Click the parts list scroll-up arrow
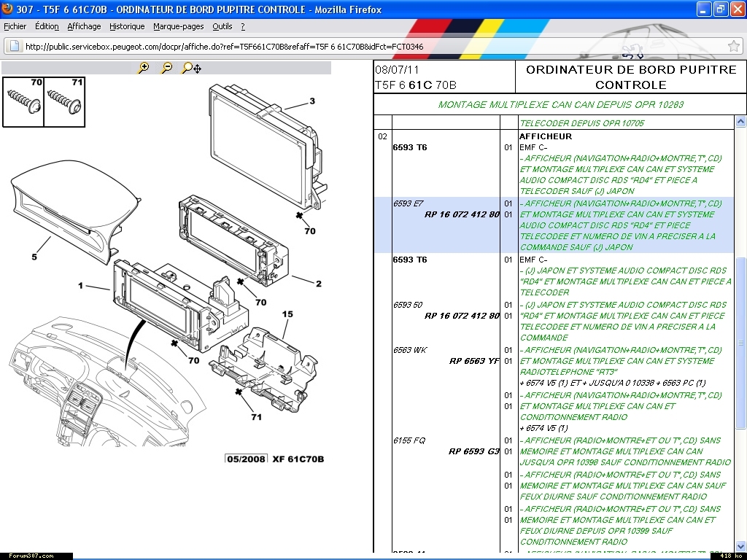The image size is (747, 560). pos(740,122)
